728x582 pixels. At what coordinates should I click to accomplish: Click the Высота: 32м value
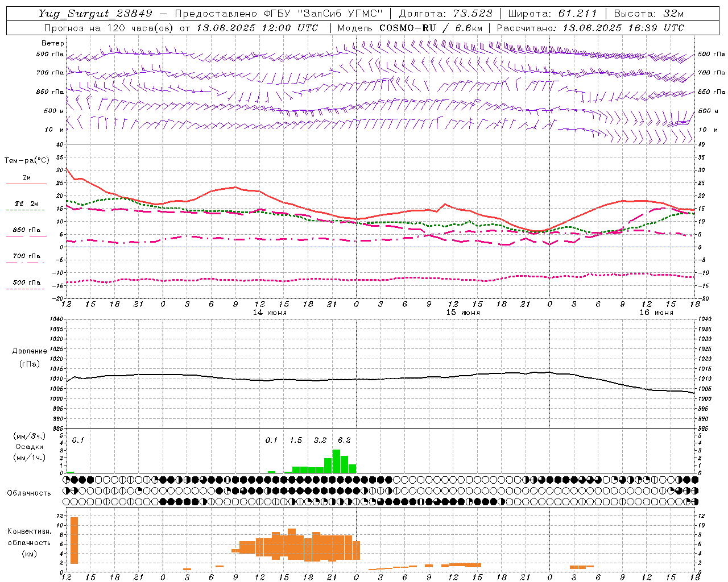pos(649,13)
